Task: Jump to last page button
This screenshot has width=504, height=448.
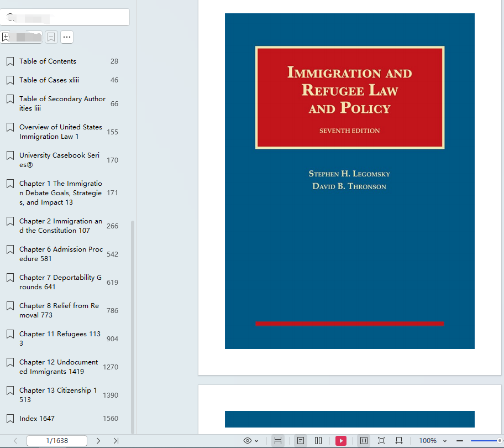Action: coord(116,441)
